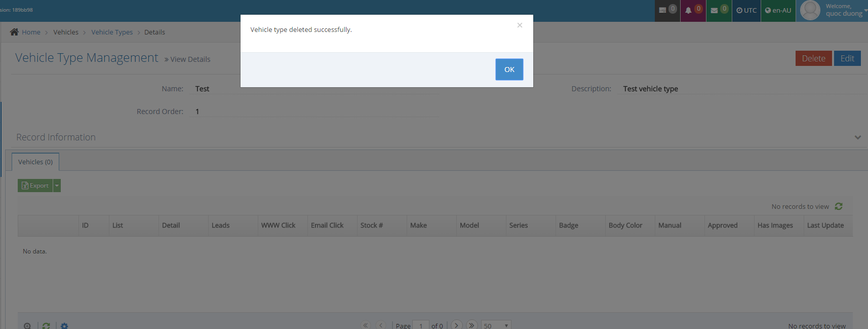
Task: Close the dialog with the X icon
Action: coord(520,25)
